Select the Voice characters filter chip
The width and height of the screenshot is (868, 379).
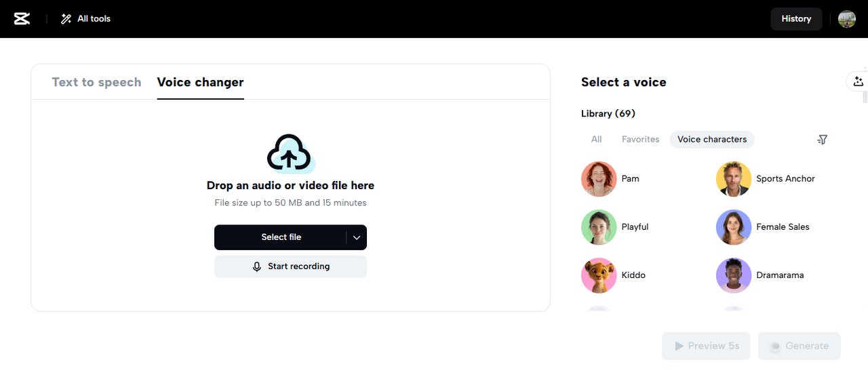711,140
